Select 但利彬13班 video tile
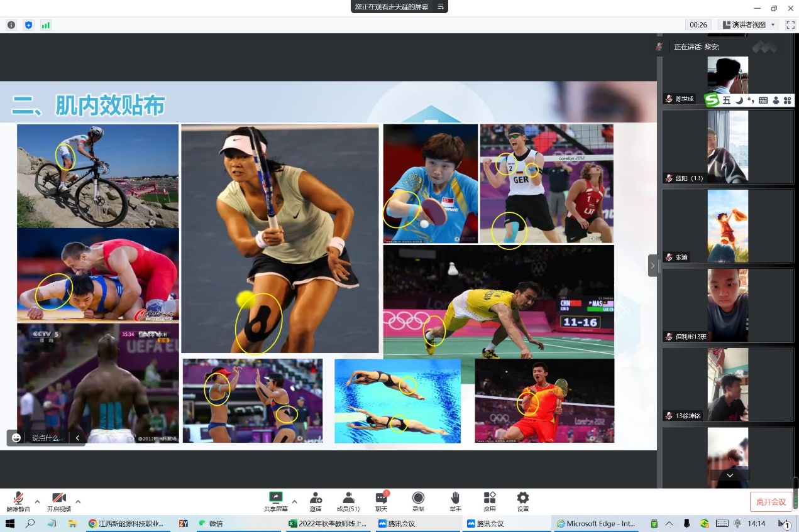The width and height of the screenshot is (799, 532). click(729, 305)
